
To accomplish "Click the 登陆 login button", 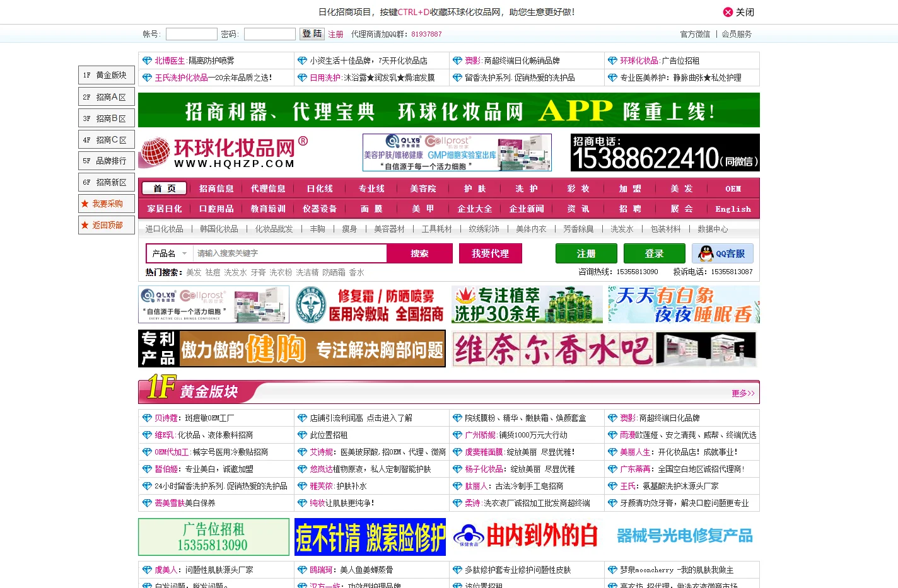I will (x=312, y=34).
